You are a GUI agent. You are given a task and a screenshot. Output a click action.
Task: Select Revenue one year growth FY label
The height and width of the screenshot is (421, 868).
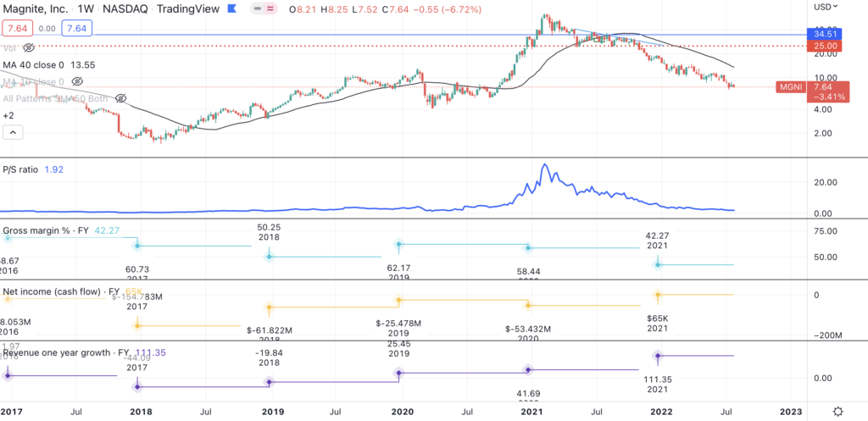click(67, 352)
